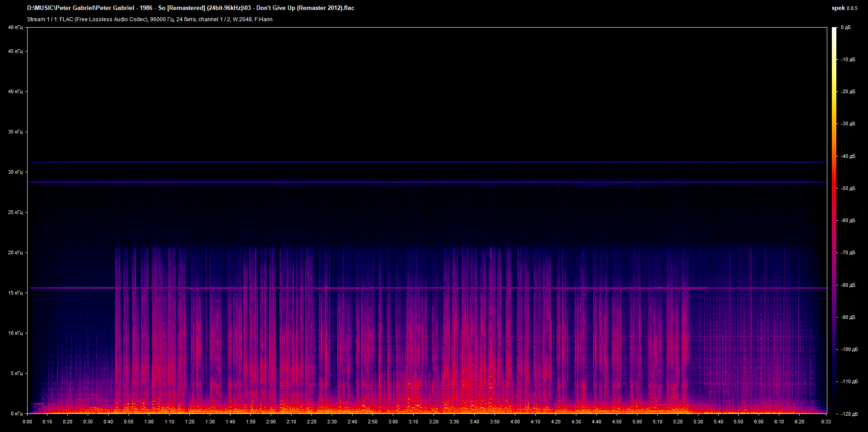Image resolution: width=868 pixels, height=432 pixels.
Task: Pick the 3:30 time axis marker
Action: pyautogui.click(x=454, y=422)
